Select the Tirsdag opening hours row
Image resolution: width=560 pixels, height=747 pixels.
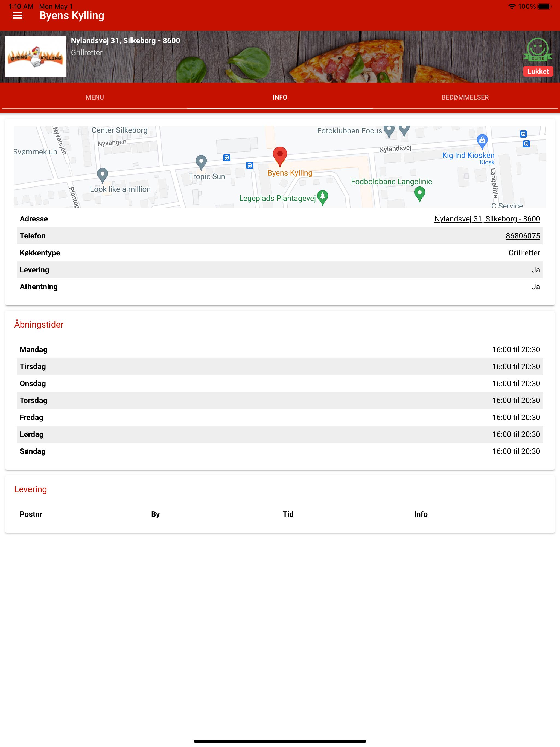click(x=280, y=366)
